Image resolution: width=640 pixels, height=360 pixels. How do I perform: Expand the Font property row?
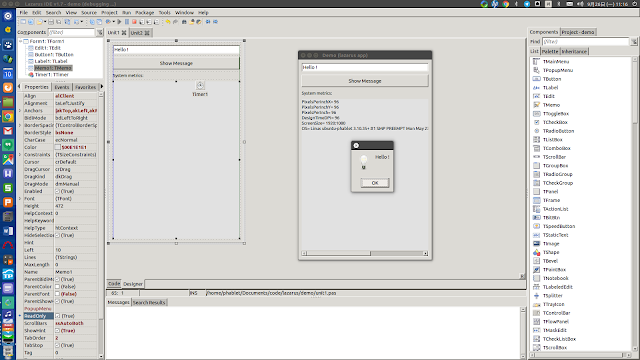pyautogui.click(x=20, y=199)
